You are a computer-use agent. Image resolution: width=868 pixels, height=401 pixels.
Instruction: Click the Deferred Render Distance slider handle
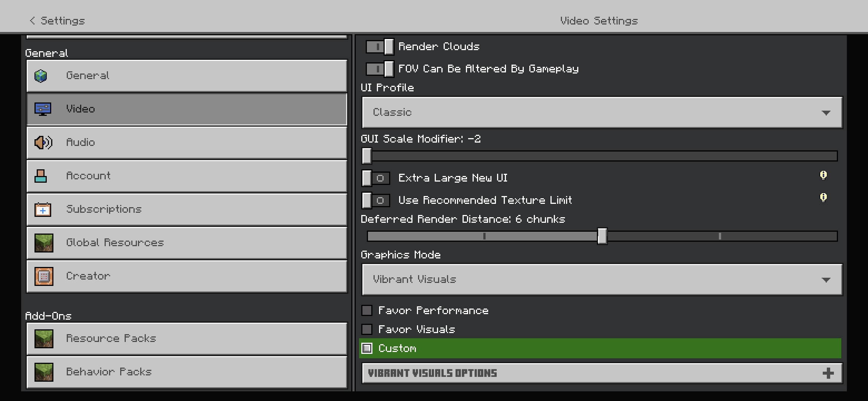tap(602, 236)
